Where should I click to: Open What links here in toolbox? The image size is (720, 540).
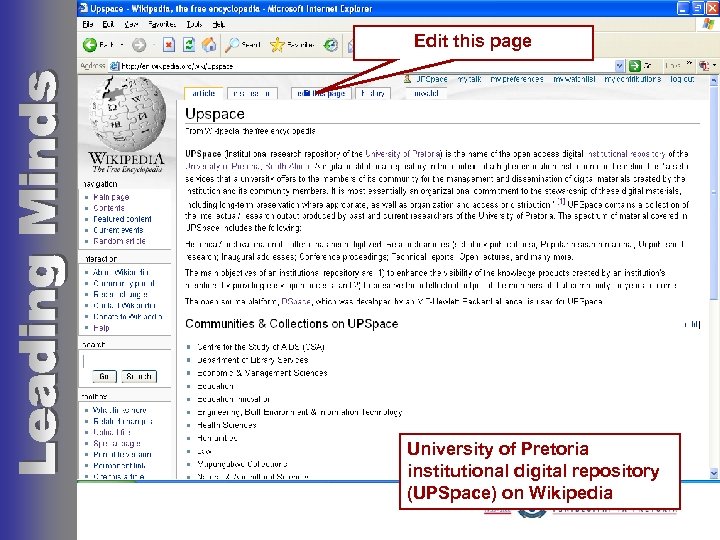(x=120, y=410)
